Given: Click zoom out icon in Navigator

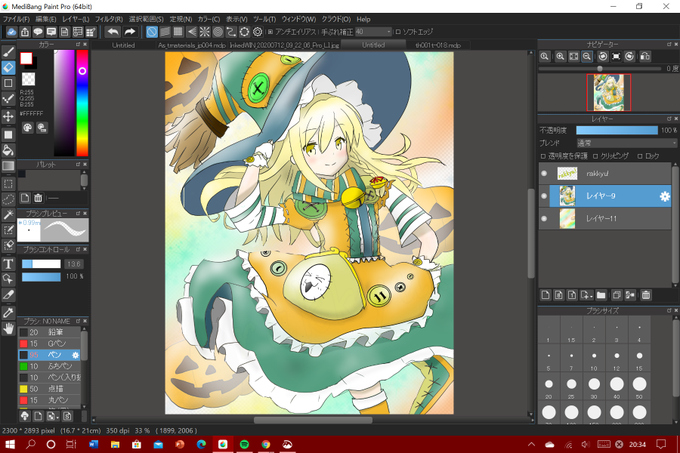Looking at the screenshot, I should (x=587, y=56).
